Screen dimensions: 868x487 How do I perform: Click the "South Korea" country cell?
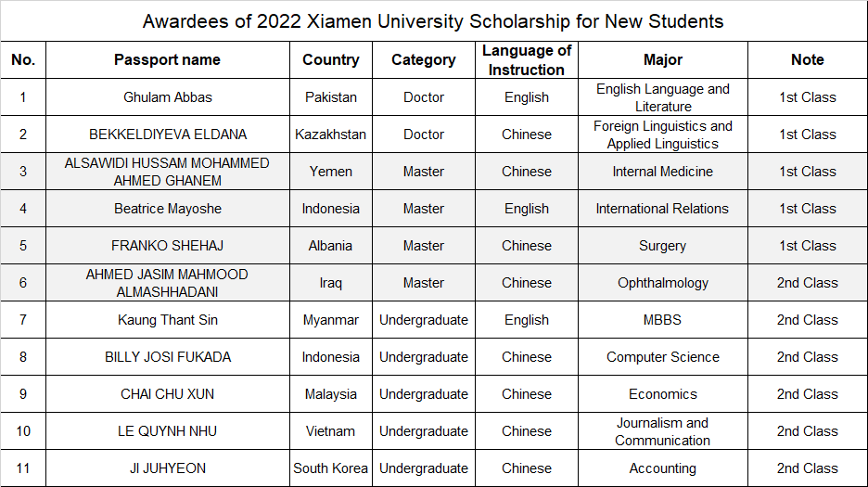tap(330, 468)
